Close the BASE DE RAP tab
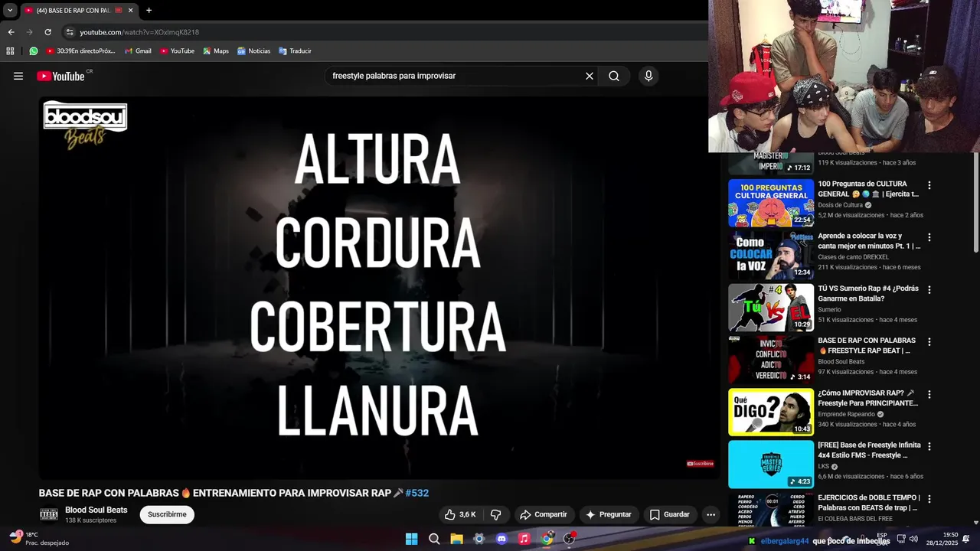Viewport: 980px width, 551px height. 130,11
